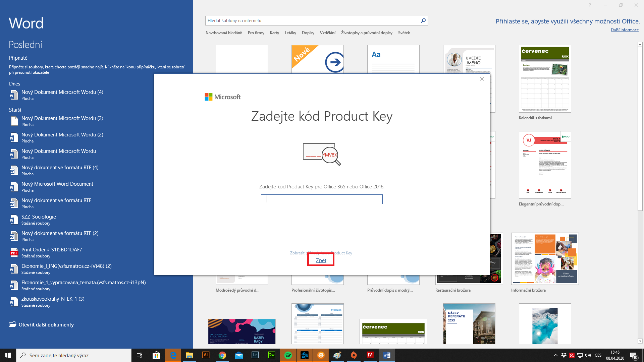Select suggested search Vzdělání
The width and height of the screenshot is (644, 362).
click(327, 33)
